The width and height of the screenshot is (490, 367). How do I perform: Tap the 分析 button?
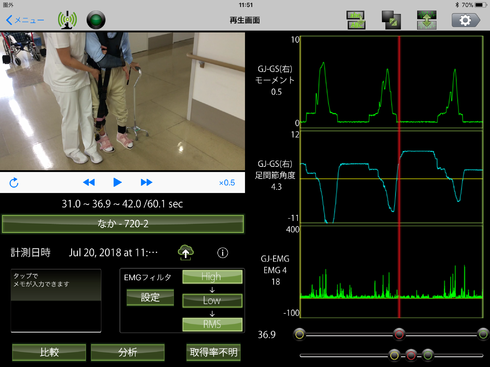pyautogui.click(x=128, y=352)
